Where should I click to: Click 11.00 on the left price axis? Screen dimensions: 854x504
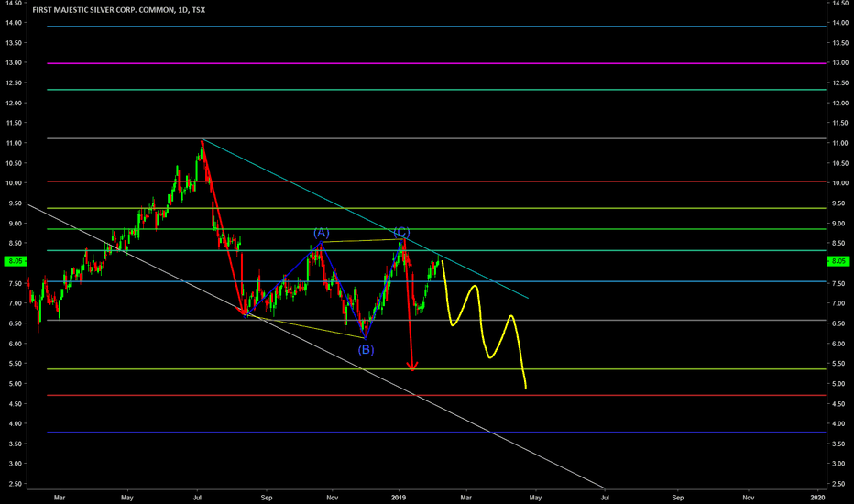tap(14, 143)
